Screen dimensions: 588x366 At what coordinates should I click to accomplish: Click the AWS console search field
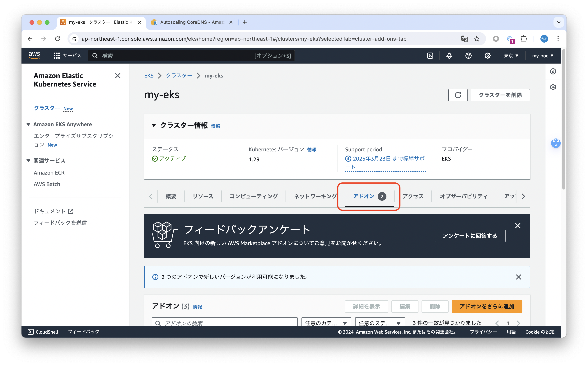pyautogui.click(x=177, y=56)
